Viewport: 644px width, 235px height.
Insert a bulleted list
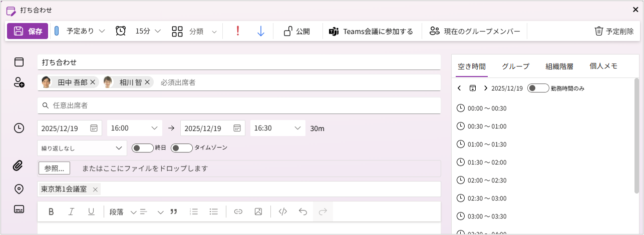[x=214, y=211]
